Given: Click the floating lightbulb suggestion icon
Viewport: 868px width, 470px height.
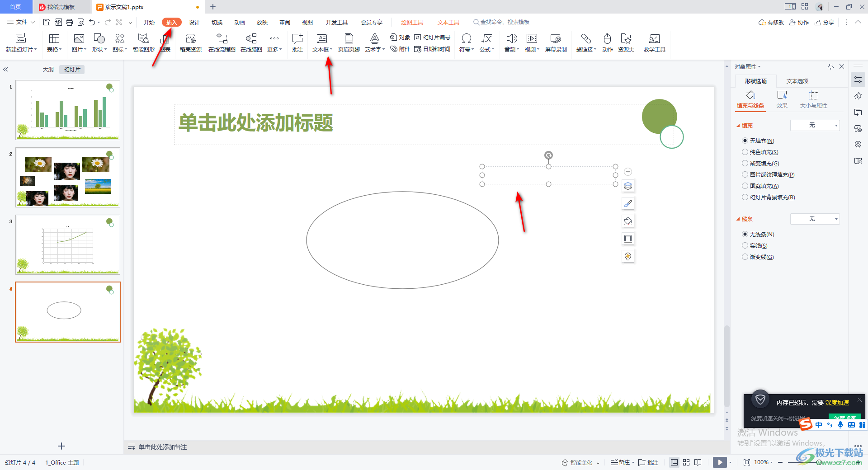Looking at the screenshot, I should 628,256.
